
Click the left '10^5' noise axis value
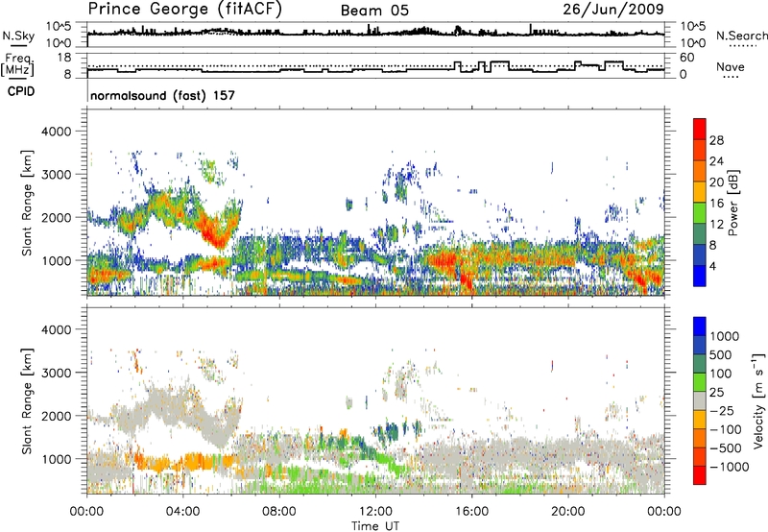(x=59, y=27)
